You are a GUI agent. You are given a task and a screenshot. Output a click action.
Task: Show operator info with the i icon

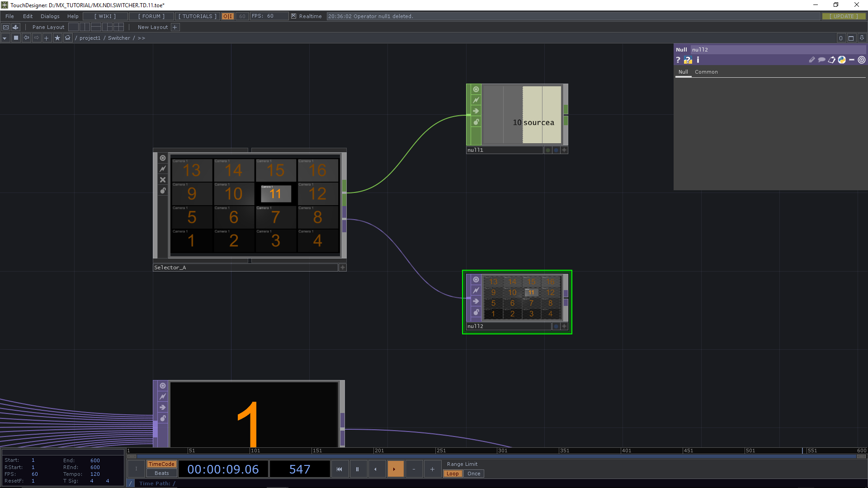(x=698, y=60)
